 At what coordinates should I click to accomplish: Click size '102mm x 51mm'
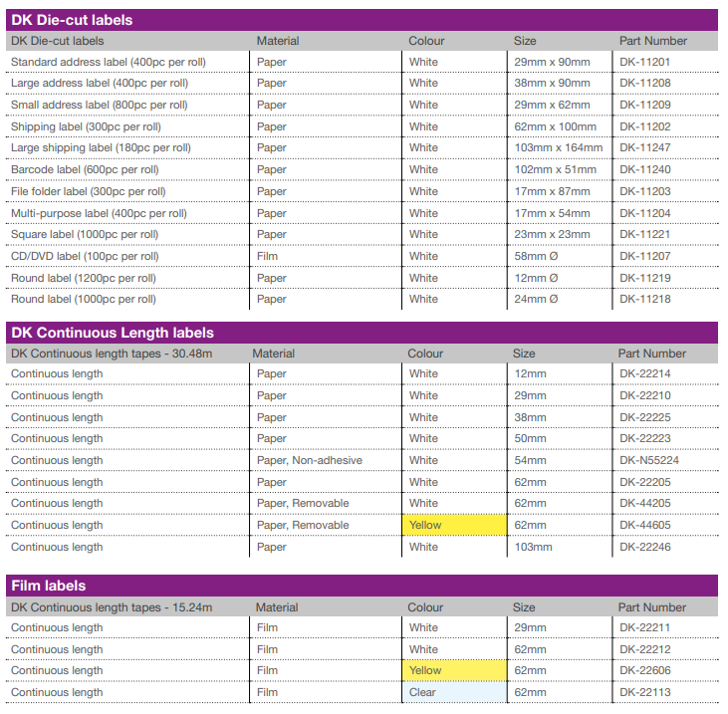pyautogui.click(x=556, y=169)
